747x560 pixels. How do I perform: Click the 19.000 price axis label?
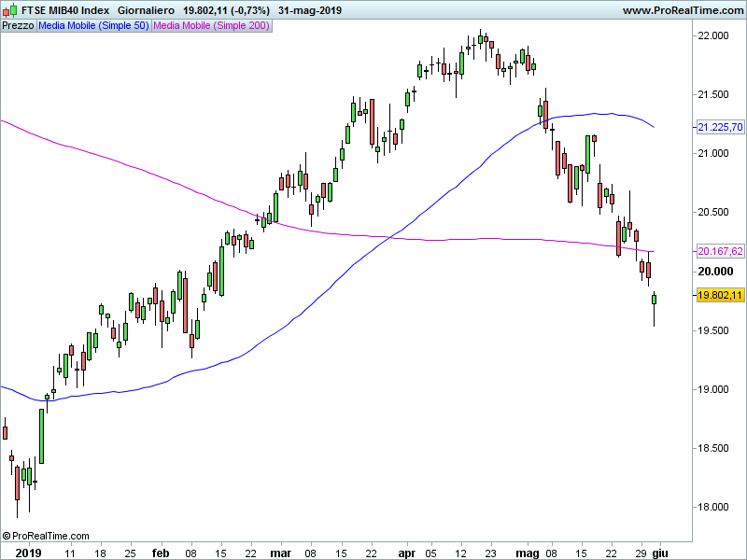click(713, 389)
